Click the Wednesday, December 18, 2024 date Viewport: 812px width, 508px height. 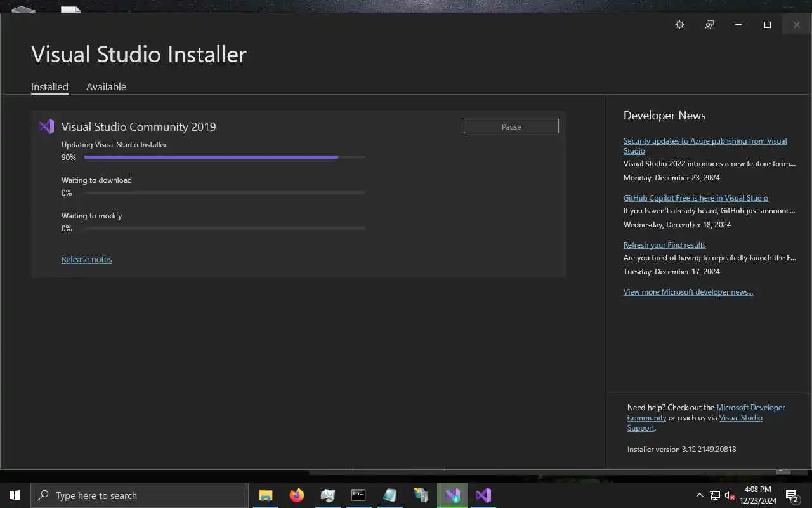point(677,225)
